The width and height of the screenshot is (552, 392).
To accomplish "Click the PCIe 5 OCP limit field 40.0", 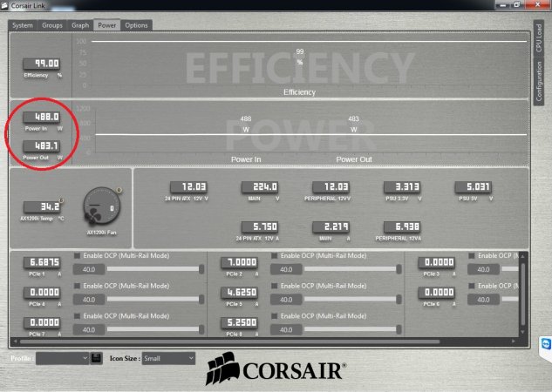I will coord(286,300).
